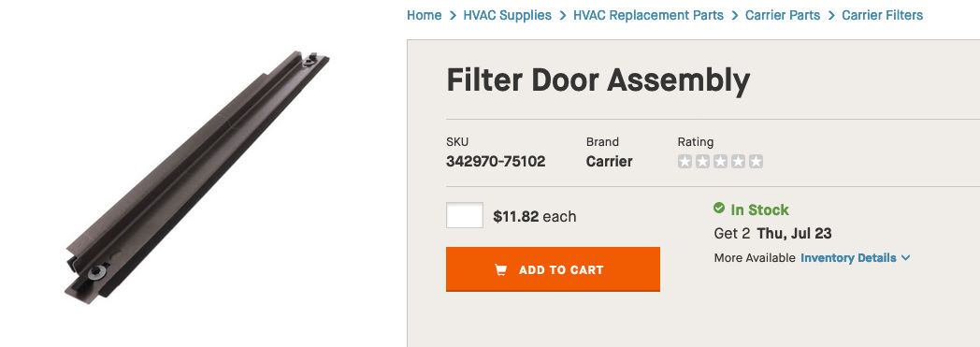This screenshot has width=980, height=347.
Task: Click the SKU number 342970-75102
Action: click(x=496, y=161)
